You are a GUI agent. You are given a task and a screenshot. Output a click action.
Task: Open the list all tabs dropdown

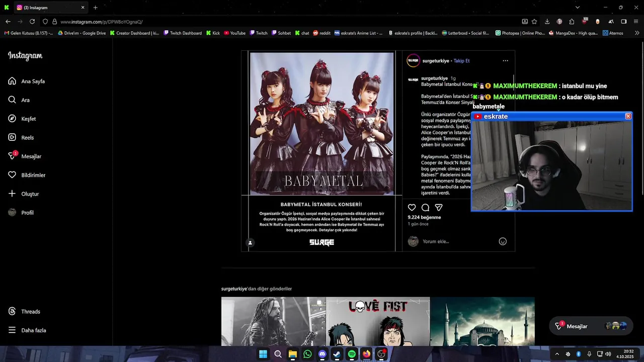click(x=577, y=7)
